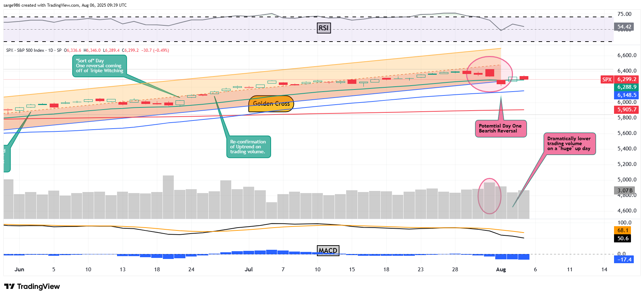Click the 'Dramatically lower trading volume' annotation
Viewport: 644px width, 297px height.
click(569, 144)
